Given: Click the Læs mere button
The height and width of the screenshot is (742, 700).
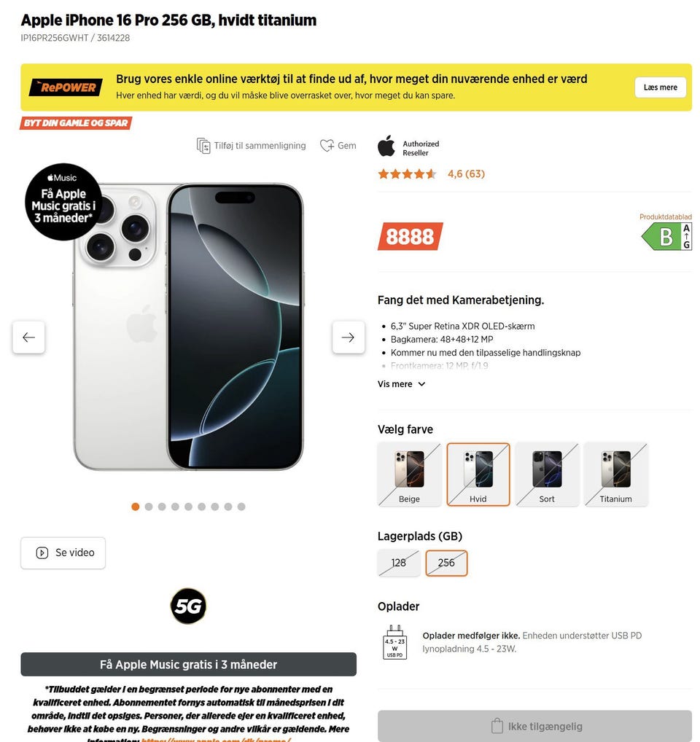Looking at the screenshot, I should coord(660,87).
